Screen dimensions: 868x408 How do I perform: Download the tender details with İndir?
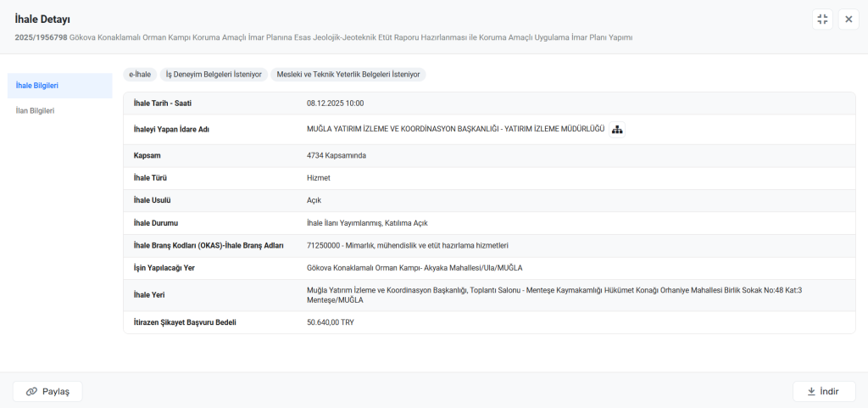point(824,391)
